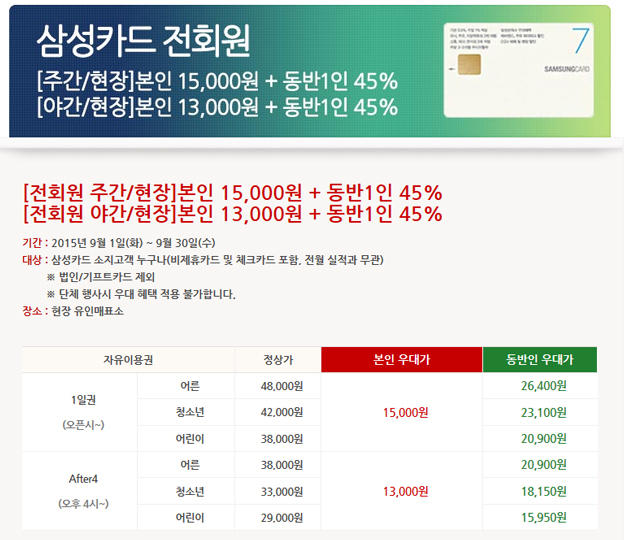This screenshot has width=627, height=540.
Task: Click "(오후 4시~)" under After4
Action: coord(83,503)
